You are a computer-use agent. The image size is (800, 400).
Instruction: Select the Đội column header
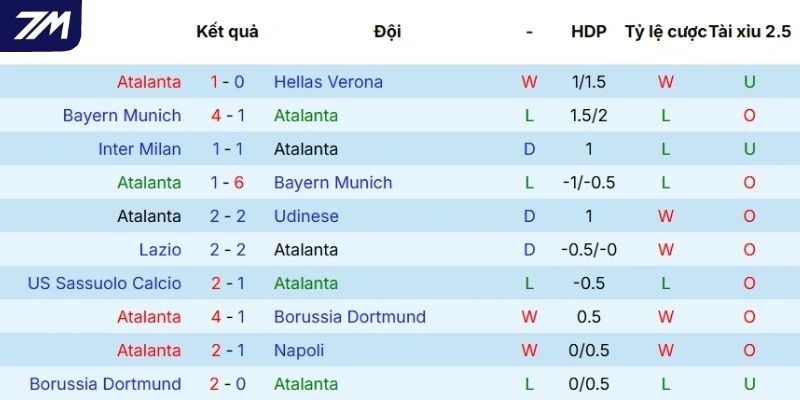point(387,31)
